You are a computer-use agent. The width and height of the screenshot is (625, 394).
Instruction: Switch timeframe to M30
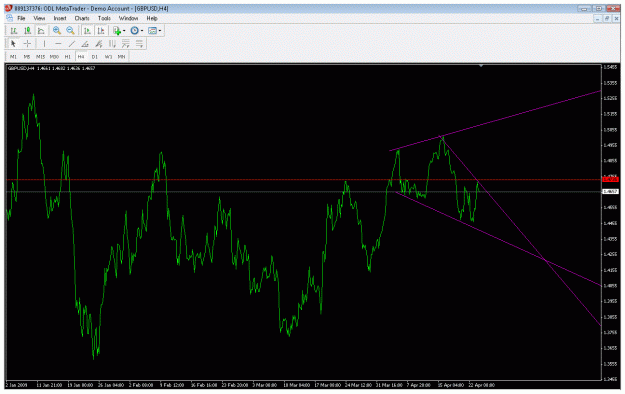tap(54, 57)
